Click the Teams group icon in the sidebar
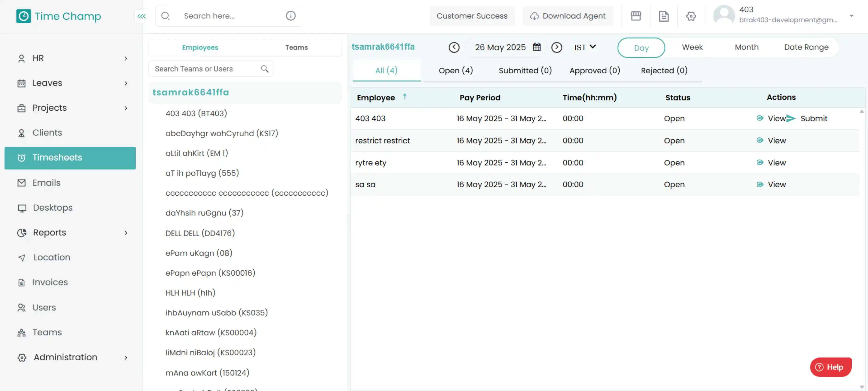This screenshot has height=391, width=868. (22, 333)
